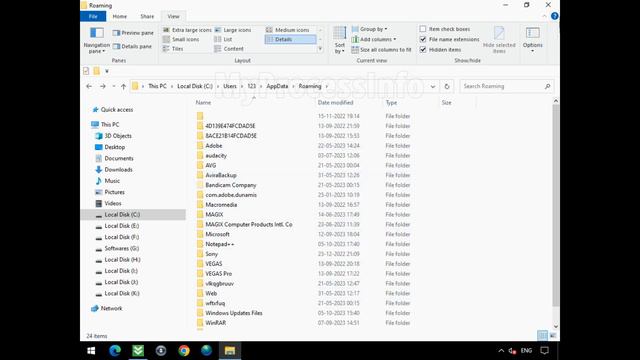Open Explorer help question mark
Image resolution: width=640 pixels, height=360 pixels.
pyautogui.click(x=554, y=16)
